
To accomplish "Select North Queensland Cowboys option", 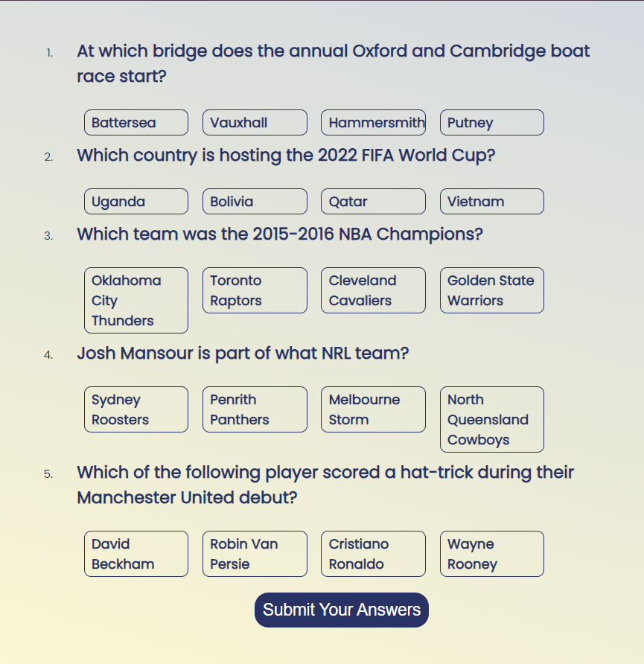I will coord(491,419).
